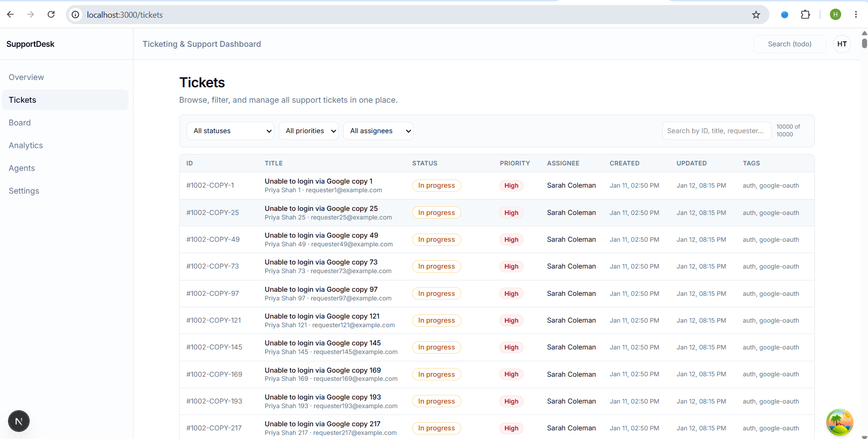Click Sarah Coleman in the COPY-121 row
The height and width of the screenshot is (439, 868).
[571, 320]
